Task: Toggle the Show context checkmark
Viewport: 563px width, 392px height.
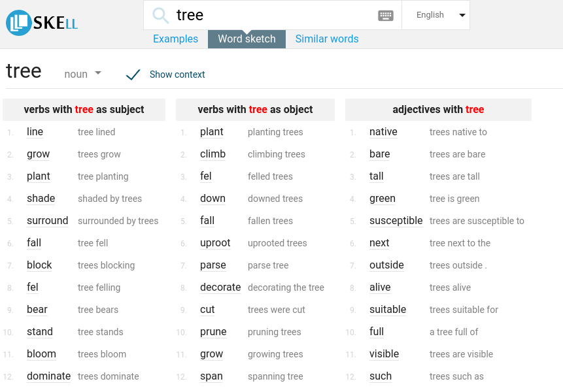Action: coord(133,74)
